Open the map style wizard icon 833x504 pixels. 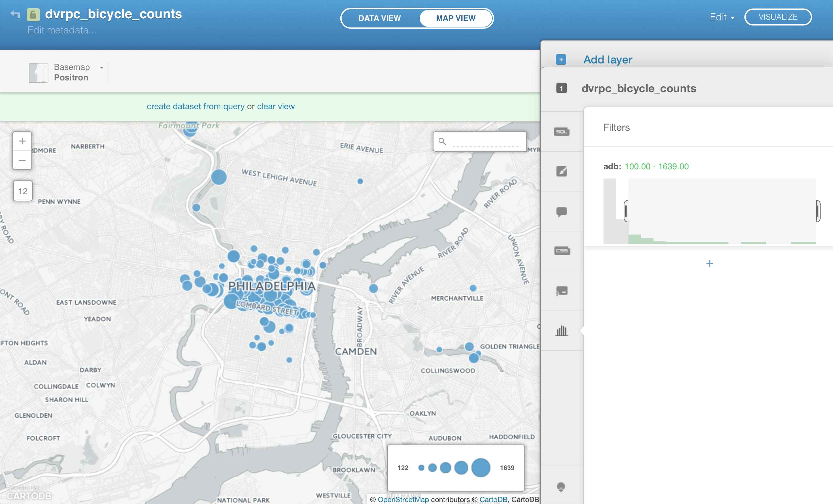tap(561, 171)
